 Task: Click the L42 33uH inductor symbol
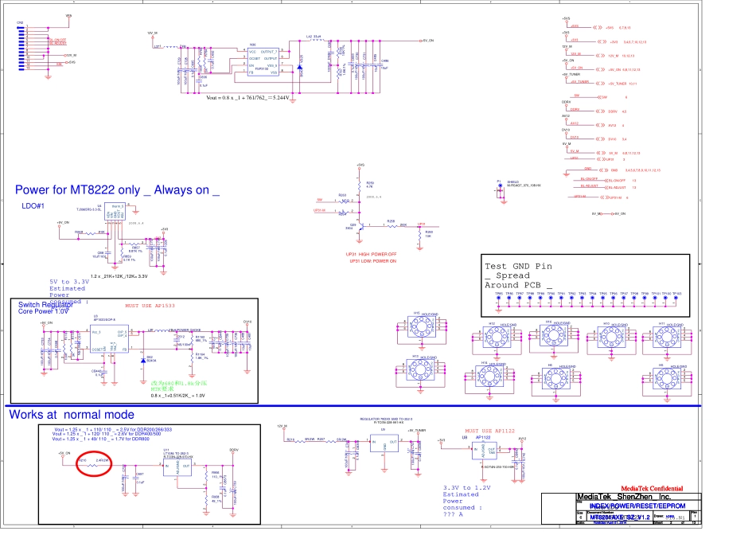[317, 41]
